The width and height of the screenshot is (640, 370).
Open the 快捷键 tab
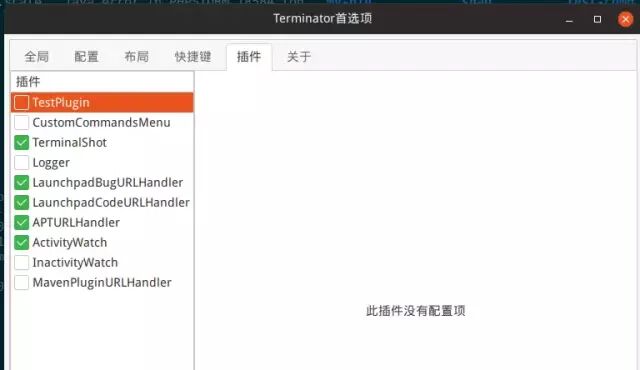coord(193,57)
